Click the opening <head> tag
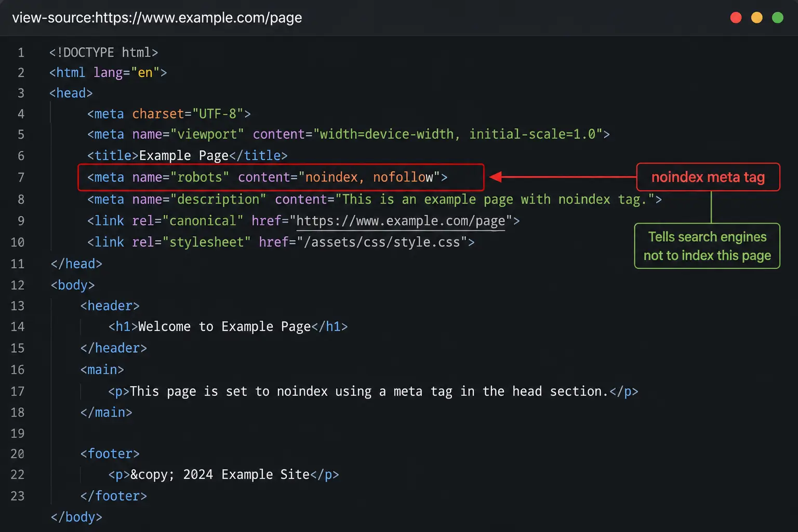Image resolution: width=798 pixels, height=532 pixels. click(71, 93)
